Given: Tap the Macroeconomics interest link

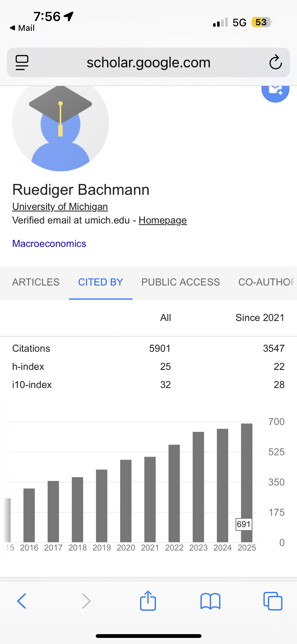Looking at the screenshot, I should pyautogui.click(x=49, y=243).
